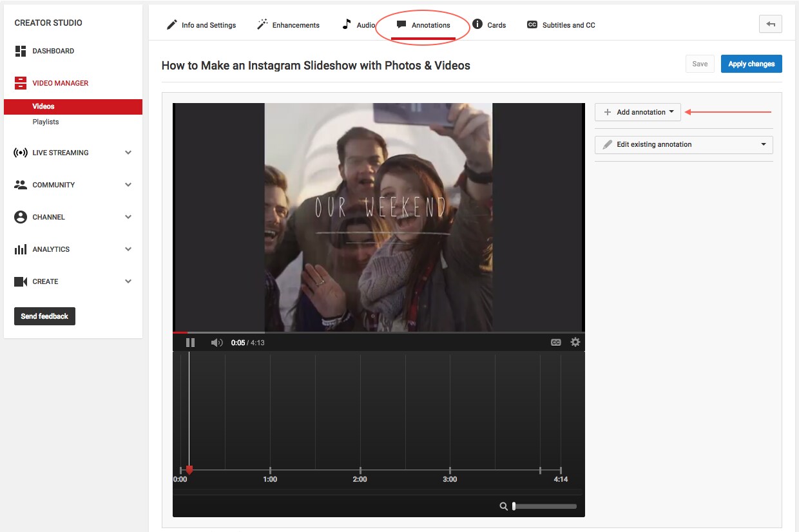Expand the Community section chevron
This screenshot has width=799, height=532.
(128, 185)
